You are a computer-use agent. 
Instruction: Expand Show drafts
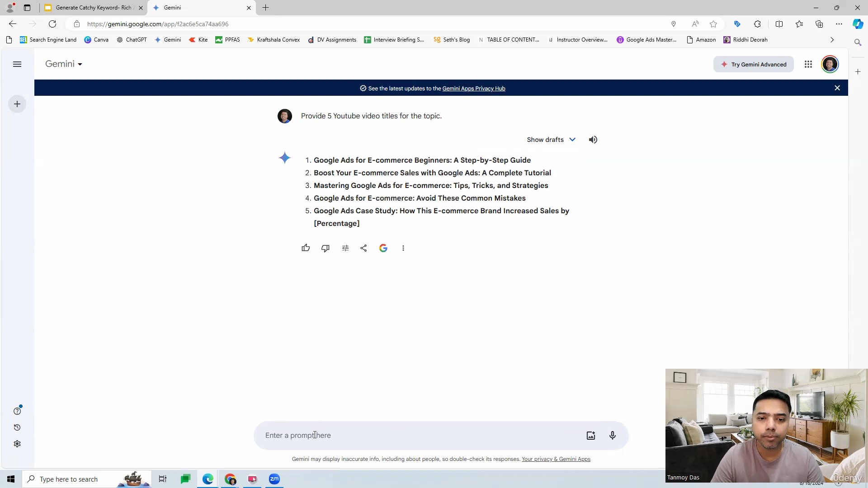[551, 140]
